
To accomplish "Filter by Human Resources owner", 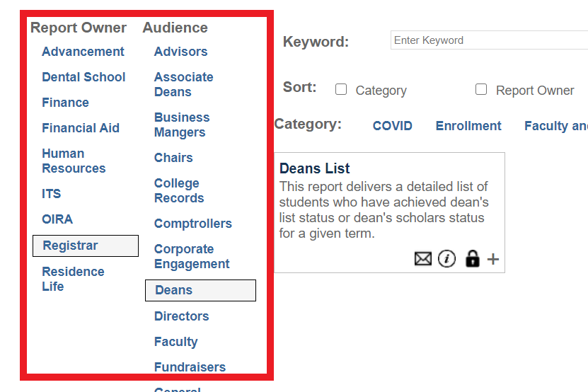I will (74, 161).
